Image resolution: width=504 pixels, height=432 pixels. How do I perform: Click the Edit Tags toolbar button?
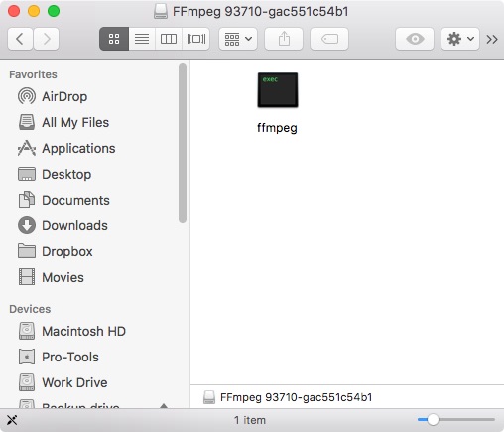click(x=329, y=39)
